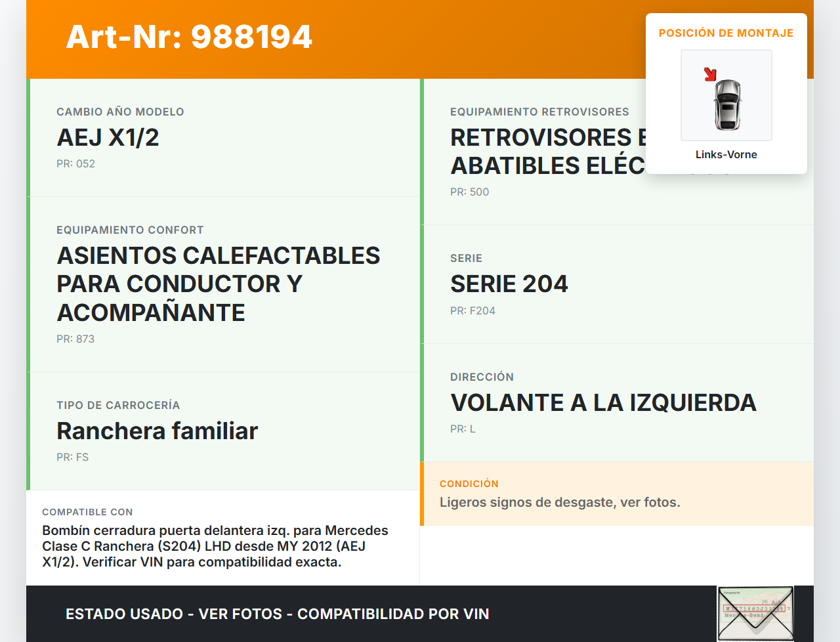Image resolution: width=840 pixels, height=642 pixels.
Task: Click the Links-Vorne caption
Action: [726, 154]
